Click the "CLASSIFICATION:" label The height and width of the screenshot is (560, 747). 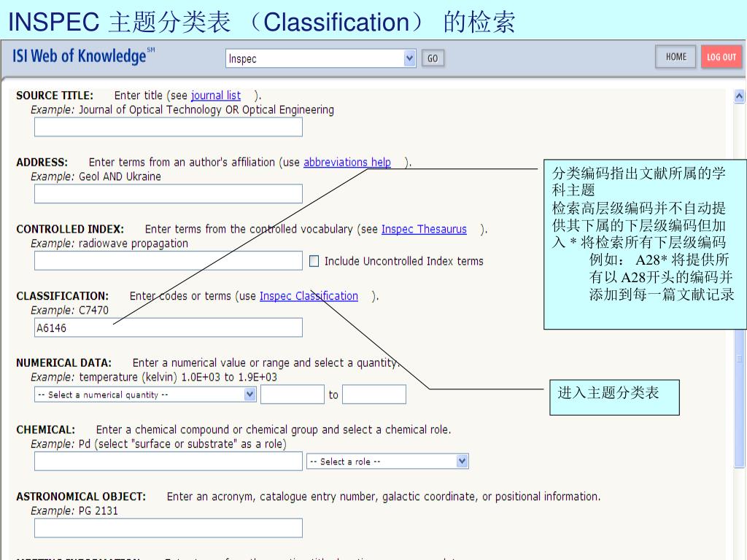(63, 296)
